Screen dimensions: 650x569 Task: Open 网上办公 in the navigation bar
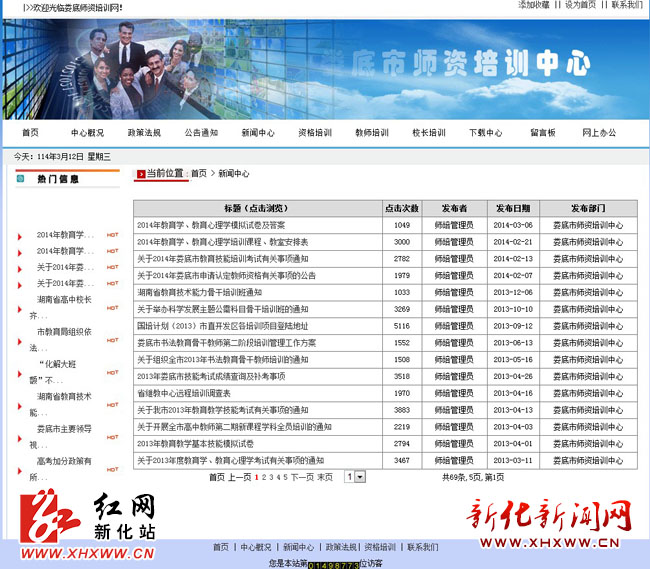(x=600, y=132)
